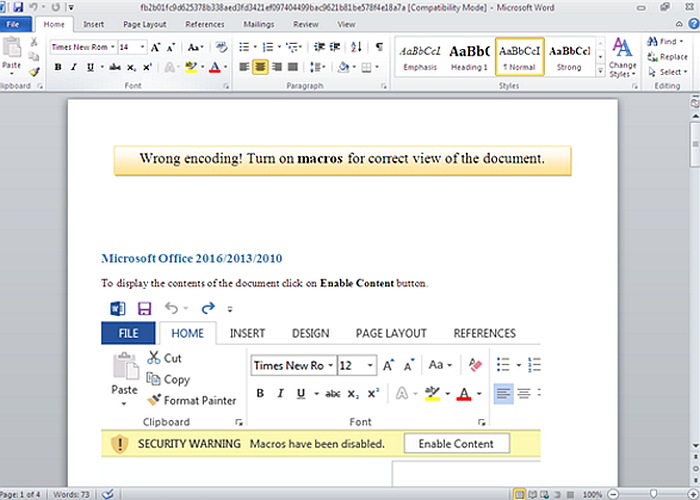This screenshot has width=700, height=500.
Task: Click the text highlight color button
Action: (x=191, y=67)
